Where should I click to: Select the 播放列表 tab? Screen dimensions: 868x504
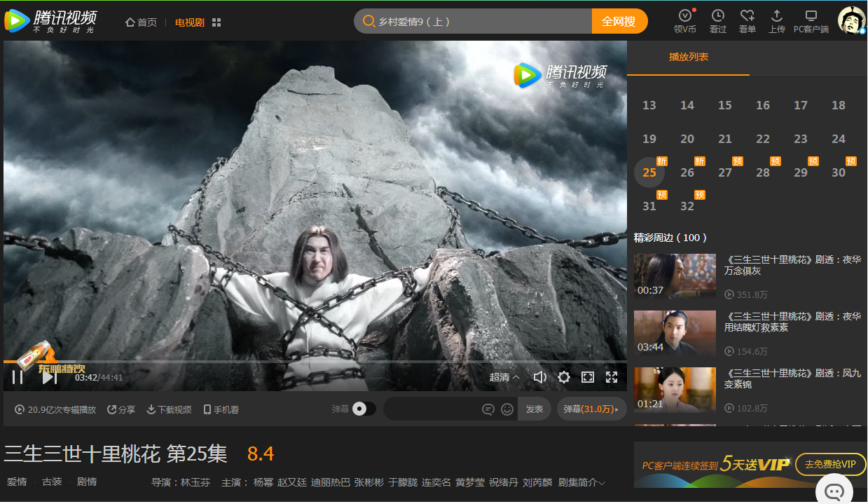tap(689, 57)
